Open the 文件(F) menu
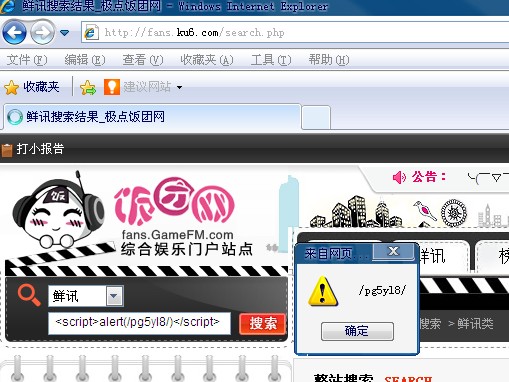The height and width of the screenshot is (382, 509). [27, 60]
